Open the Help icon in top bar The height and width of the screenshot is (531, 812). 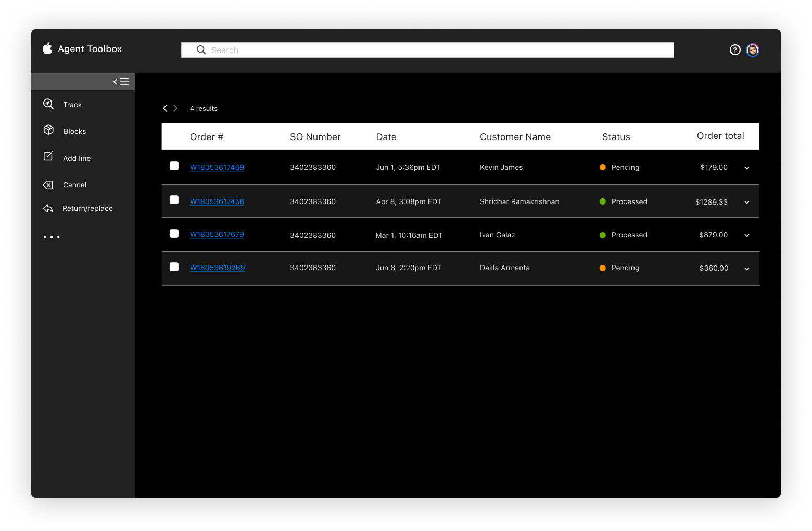click(735, 49)
